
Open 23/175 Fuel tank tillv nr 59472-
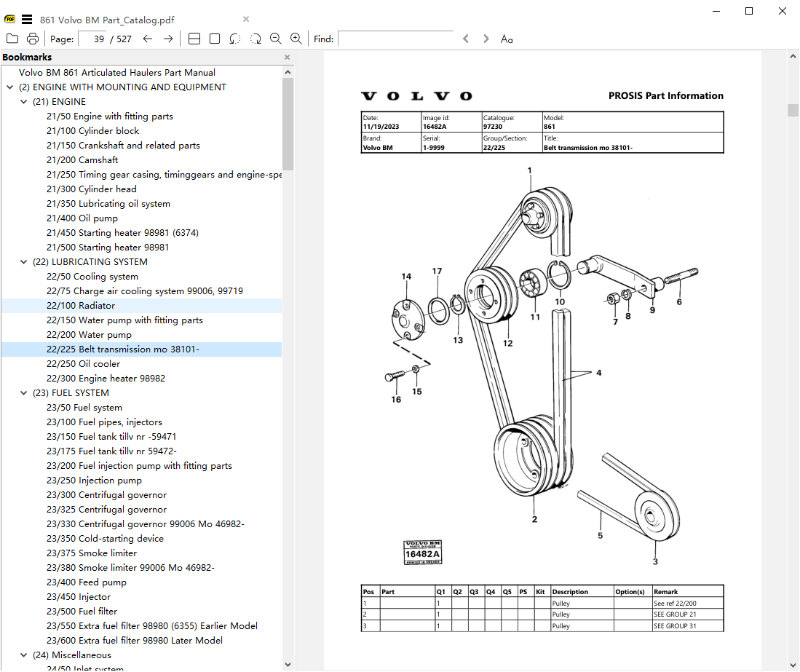[x=111, y=451]
